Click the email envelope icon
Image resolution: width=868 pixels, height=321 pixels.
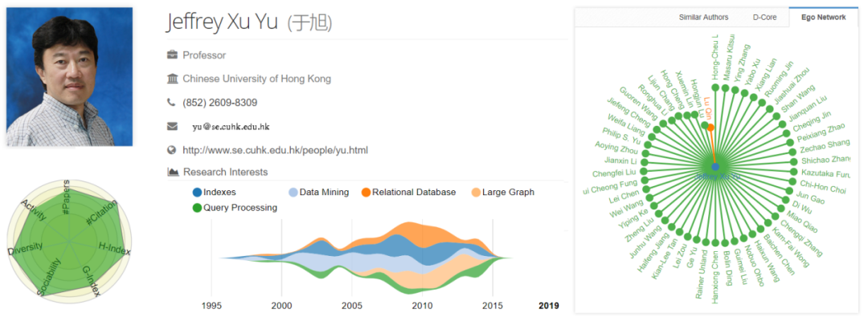[172, 126]
